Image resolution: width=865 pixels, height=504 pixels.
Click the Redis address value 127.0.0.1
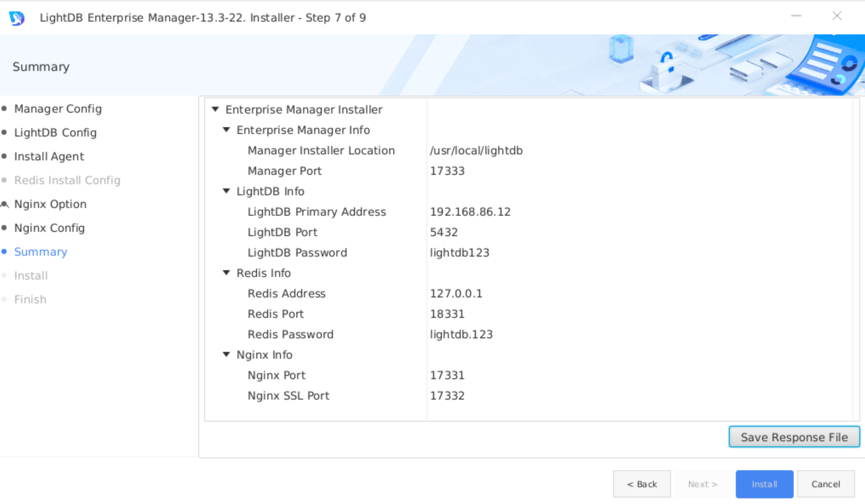456,293
